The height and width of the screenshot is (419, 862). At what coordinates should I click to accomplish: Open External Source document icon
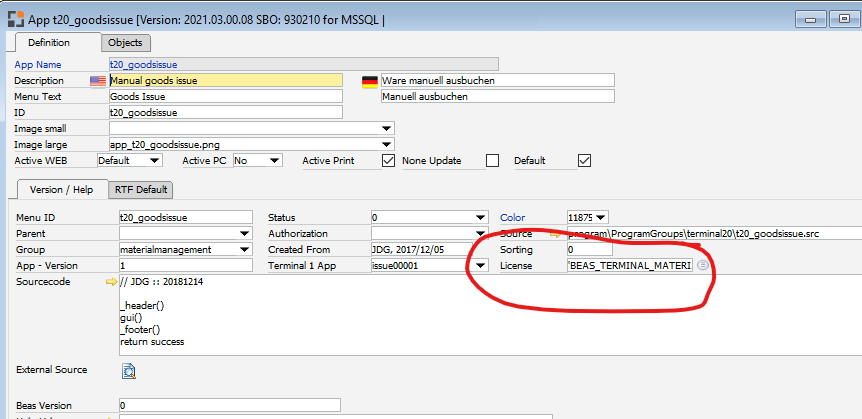click(128, 371)
